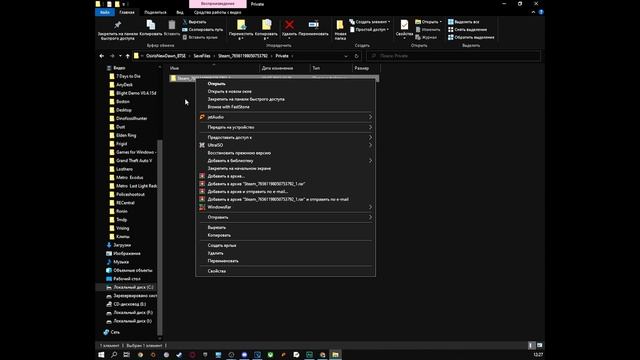Screen dimensions: 640x360
Task: Switch to large icons view status icon
Action: coord(539,345)
